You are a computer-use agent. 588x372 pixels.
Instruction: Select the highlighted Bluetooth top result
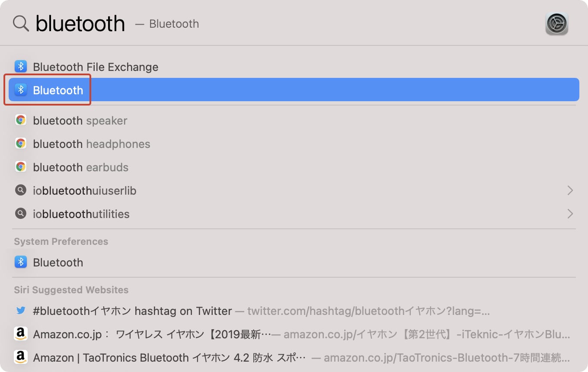[58, 90]
